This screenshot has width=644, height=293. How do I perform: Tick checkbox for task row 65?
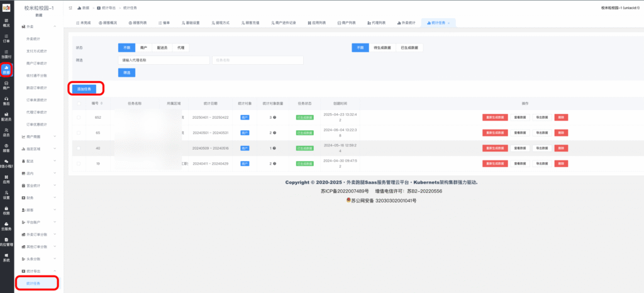(79, 133)
